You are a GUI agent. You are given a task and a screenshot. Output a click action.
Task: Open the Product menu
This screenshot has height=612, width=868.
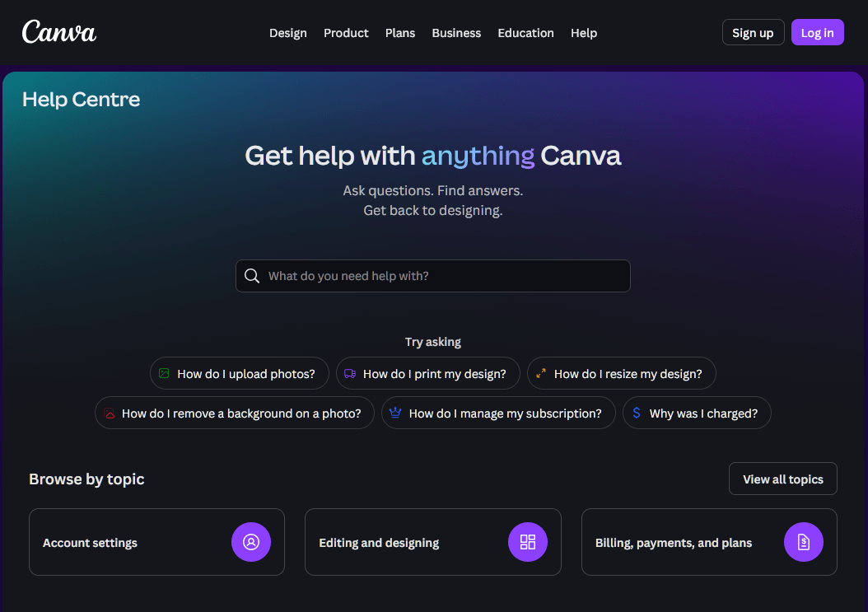click(x=346, y=33)
